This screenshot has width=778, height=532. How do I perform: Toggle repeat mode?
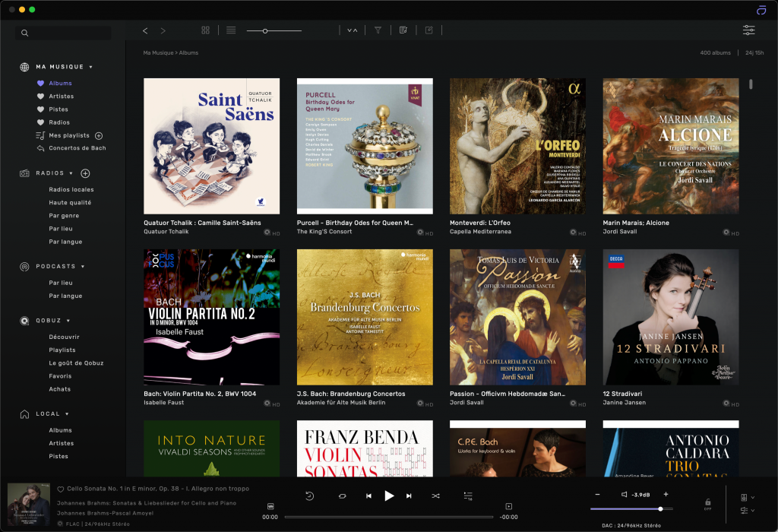(343, 496)
